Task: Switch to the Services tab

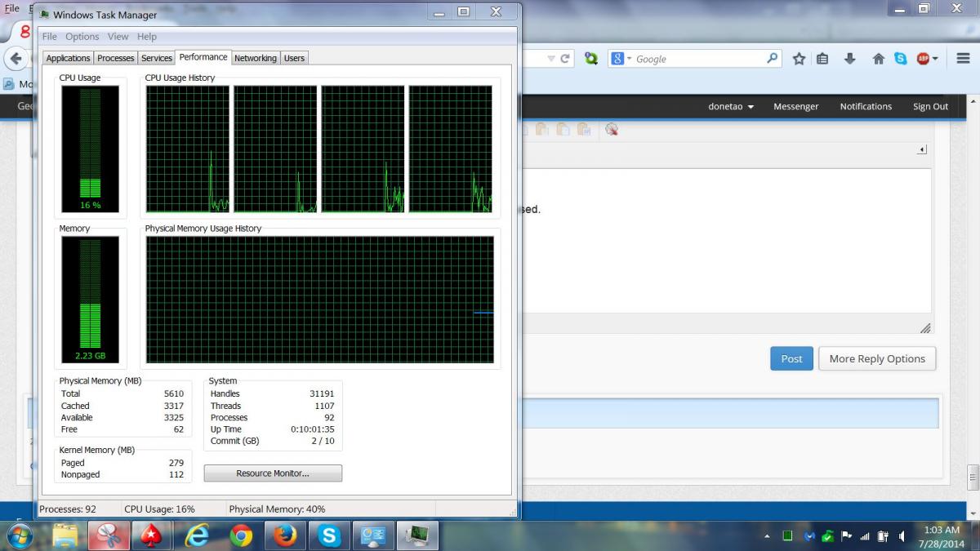Action: [x=157, y=58]
